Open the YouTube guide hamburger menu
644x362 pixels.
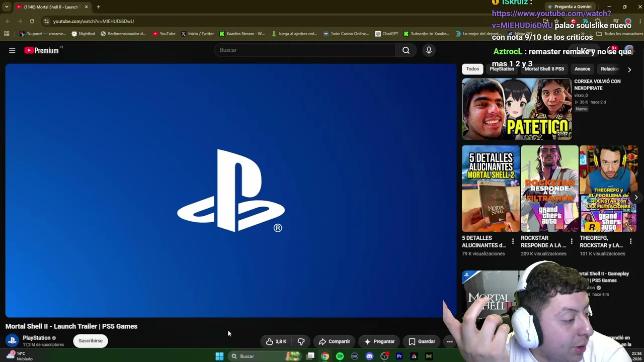(12, 50)
